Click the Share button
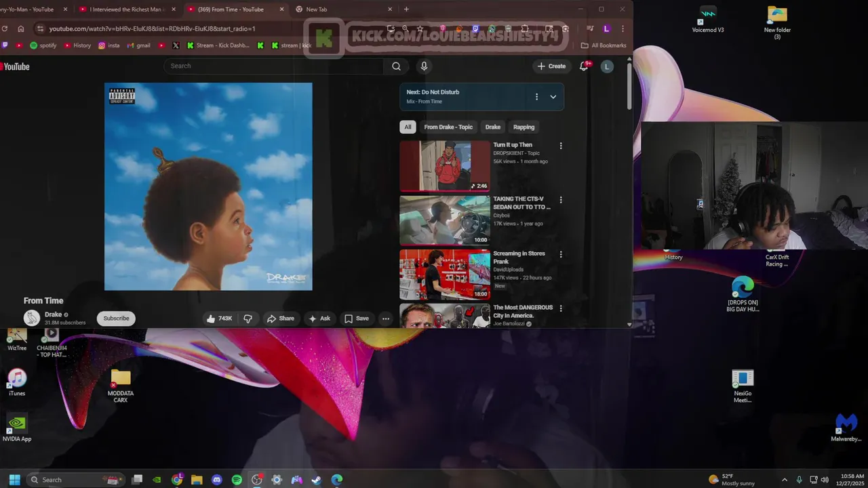This screenshot has width=868, height=488. [280, 319]
